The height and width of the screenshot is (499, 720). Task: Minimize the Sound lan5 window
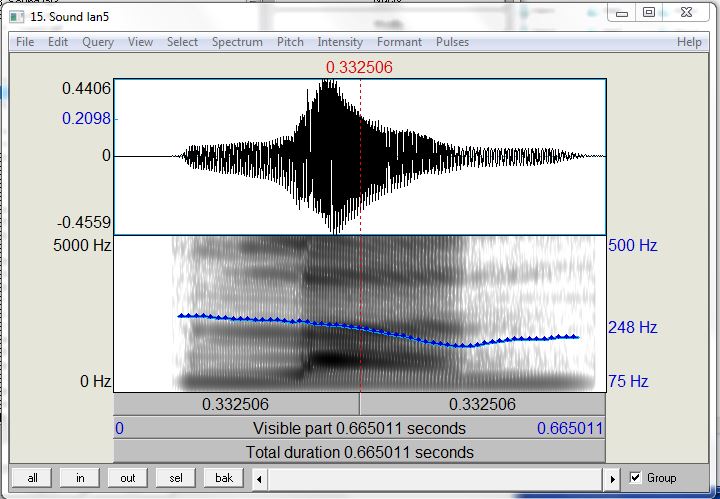coord(621,13)
